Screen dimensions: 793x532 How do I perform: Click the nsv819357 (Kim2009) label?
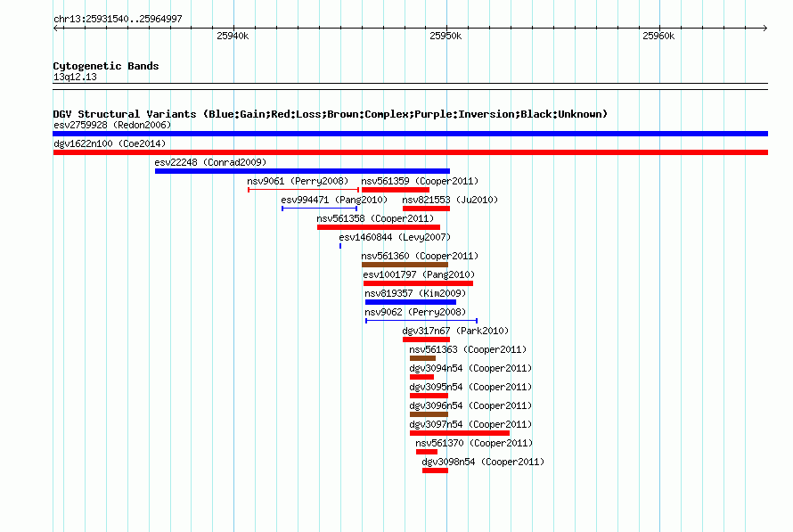pos(415,293)
